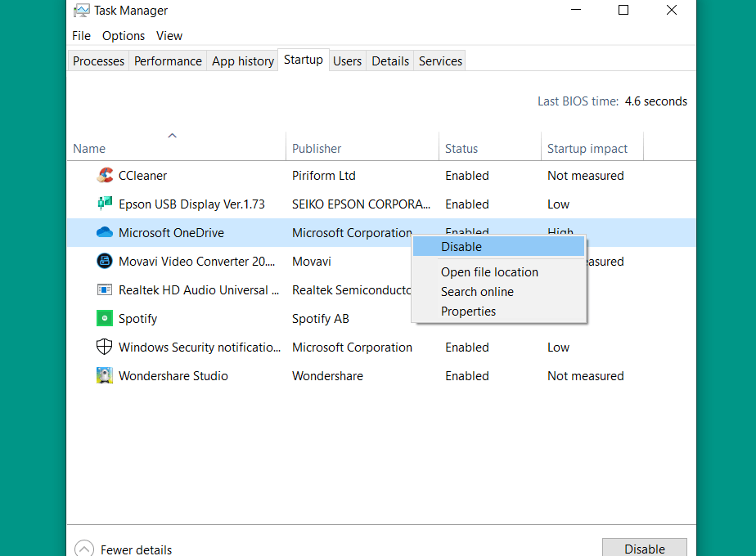
Task: Click Low impact for Epson USB Display
Action: [x=558, y=204]
